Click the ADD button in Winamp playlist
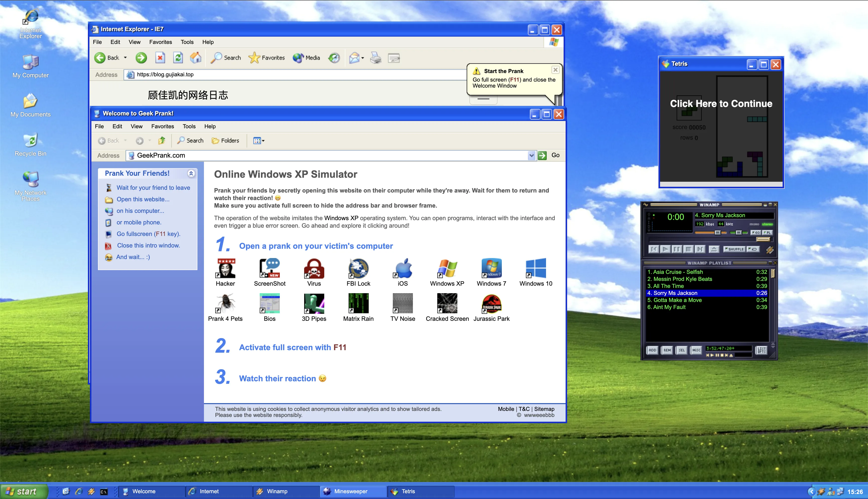The image size is (868, 499). (x=652, y=350)
